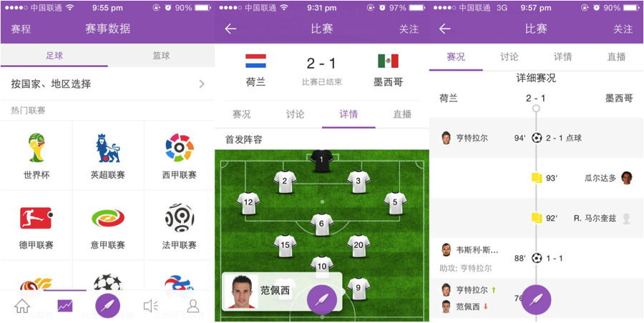
Task: Click the 94' penalty goal timeline event
Action: click(x=536, y=138)
